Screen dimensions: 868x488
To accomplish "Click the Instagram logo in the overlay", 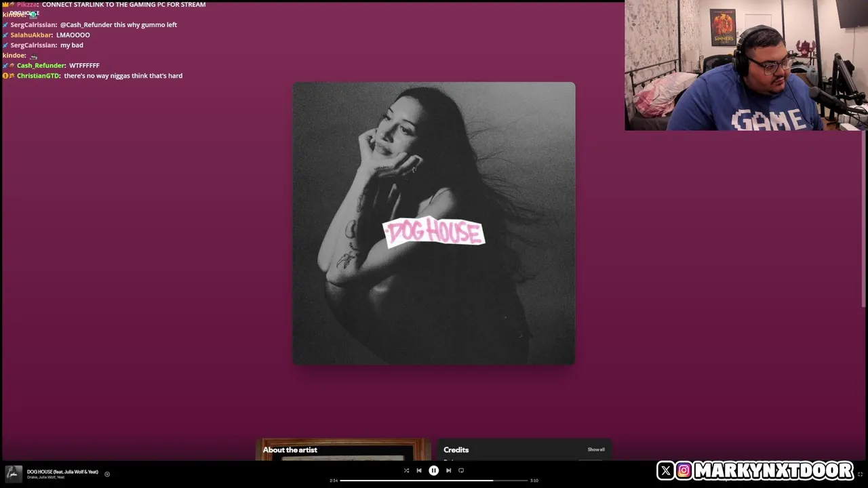I will (684, 470).
